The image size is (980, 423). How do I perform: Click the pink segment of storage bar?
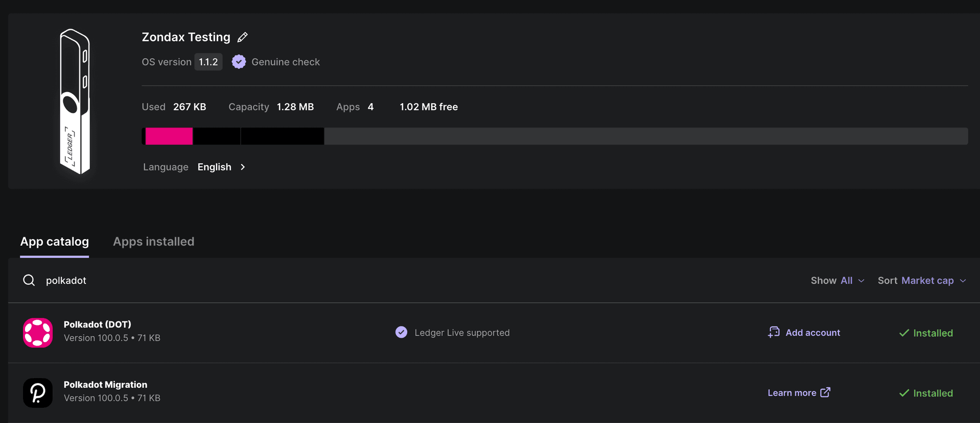[169, 136]
